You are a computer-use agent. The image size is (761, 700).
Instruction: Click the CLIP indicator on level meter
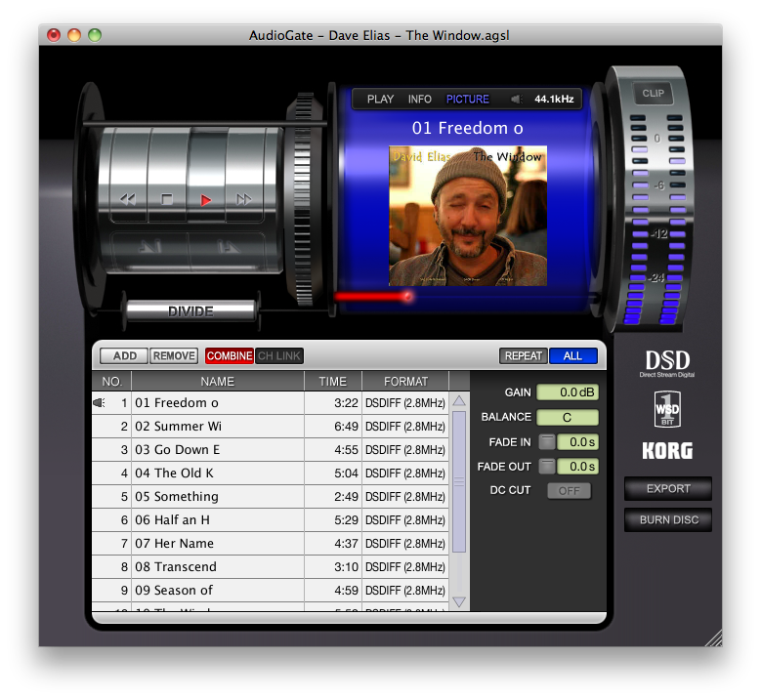click(x=653, y=93)
